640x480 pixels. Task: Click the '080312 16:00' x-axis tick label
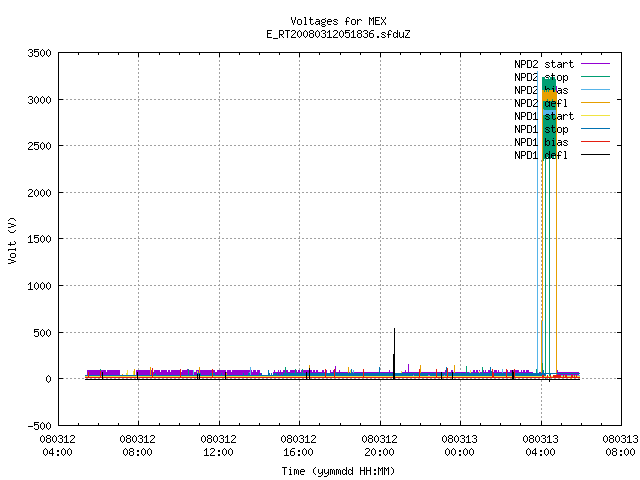point(298,446)
